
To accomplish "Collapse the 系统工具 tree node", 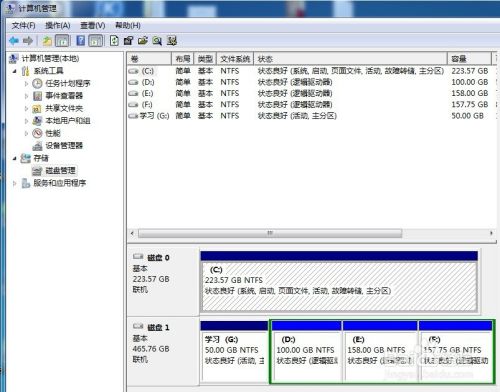I will coord(14,71).
